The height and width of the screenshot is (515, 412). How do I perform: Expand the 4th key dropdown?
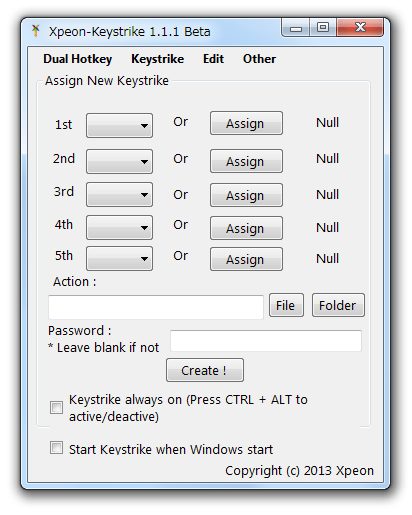tap(119, 227)
